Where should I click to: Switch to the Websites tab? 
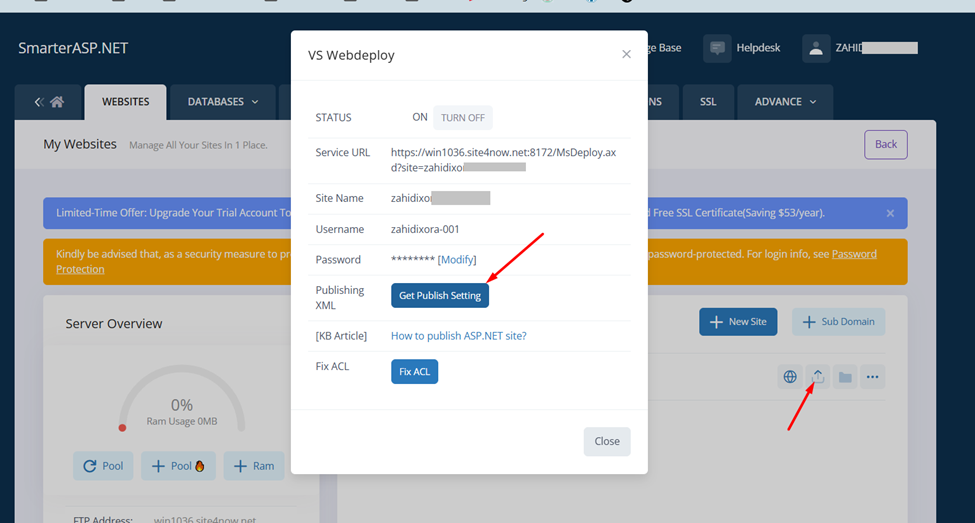pos(125,102)
